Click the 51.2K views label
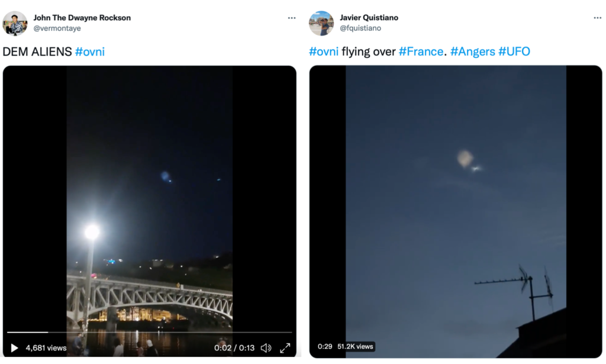 click(355, 346)
